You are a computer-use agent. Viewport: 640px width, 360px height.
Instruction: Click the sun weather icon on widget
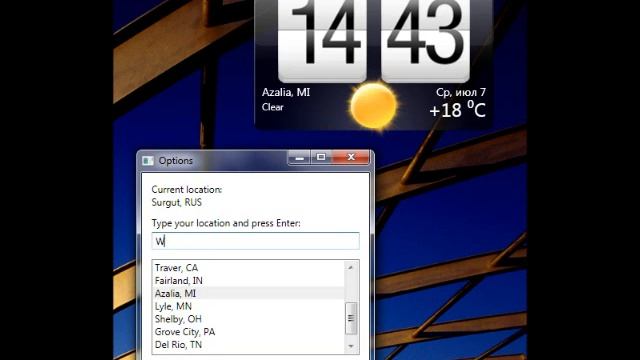373,106
